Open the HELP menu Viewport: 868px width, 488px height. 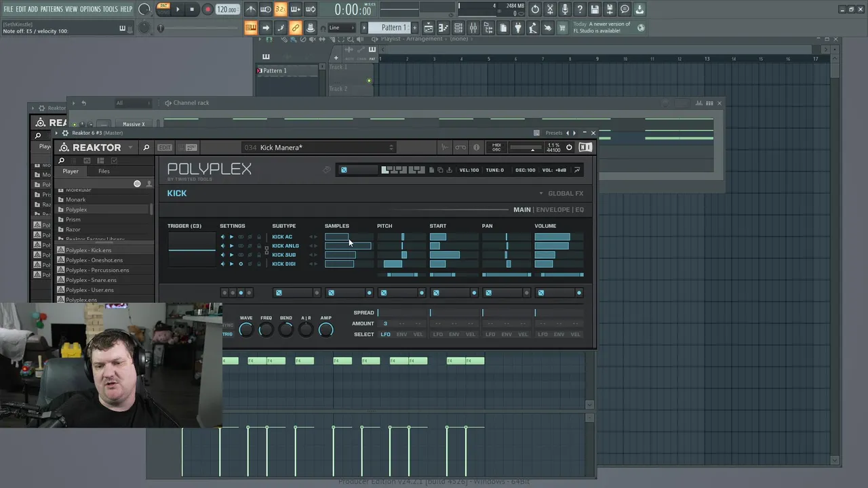[x=126, y=9]
